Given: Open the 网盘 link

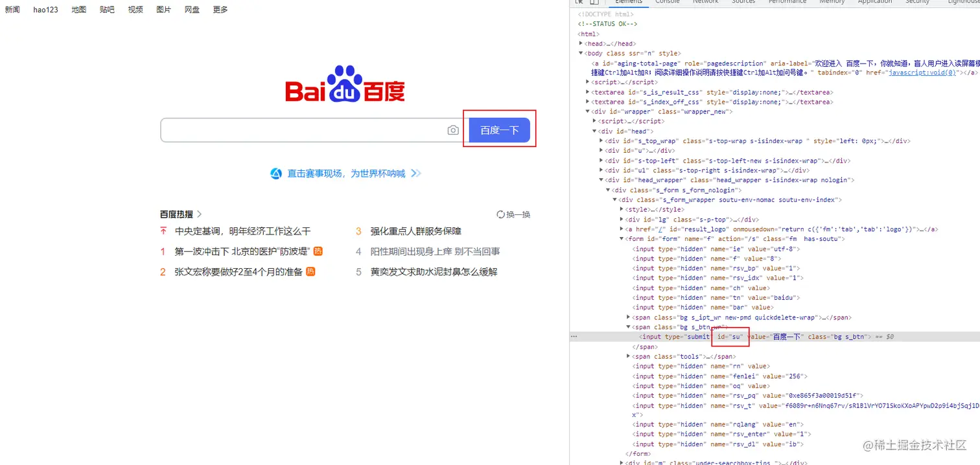Looking at the screenshot, I should click(192, 10).
